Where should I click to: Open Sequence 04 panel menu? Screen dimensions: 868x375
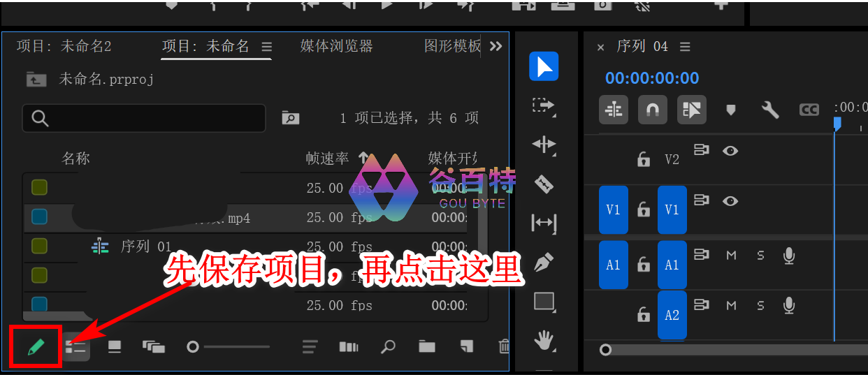pos(685,47)
